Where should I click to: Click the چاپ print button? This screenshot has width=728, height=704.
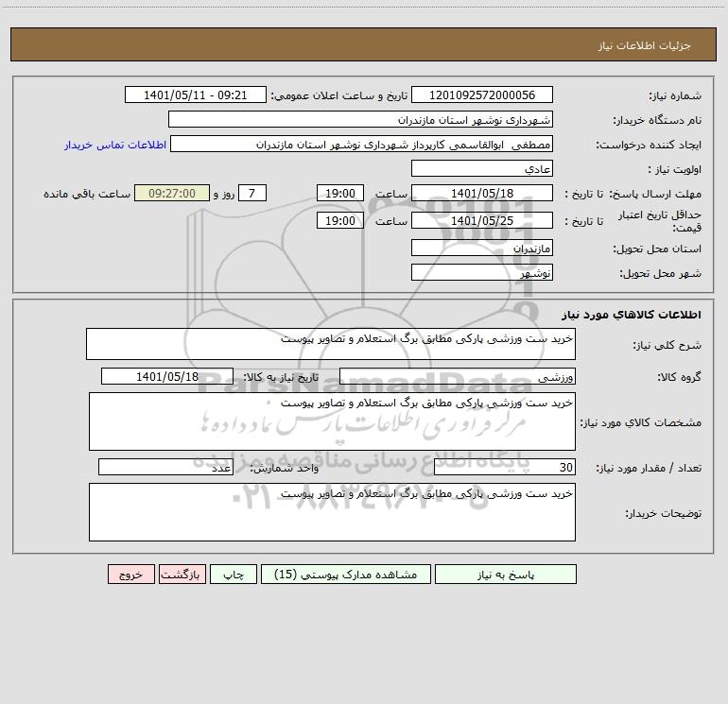234,574
